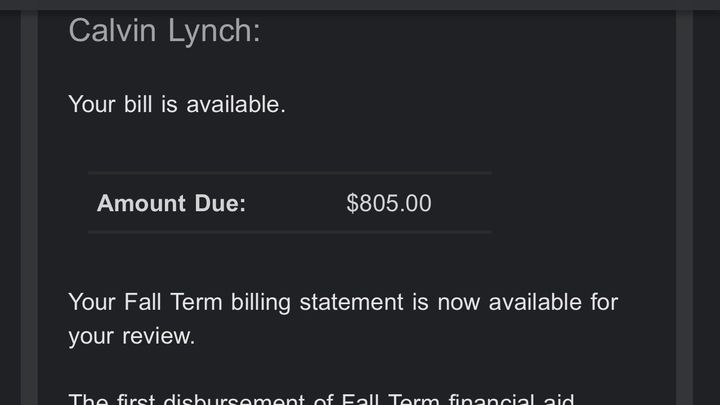Click the "your review." text line

coord(131,336)
